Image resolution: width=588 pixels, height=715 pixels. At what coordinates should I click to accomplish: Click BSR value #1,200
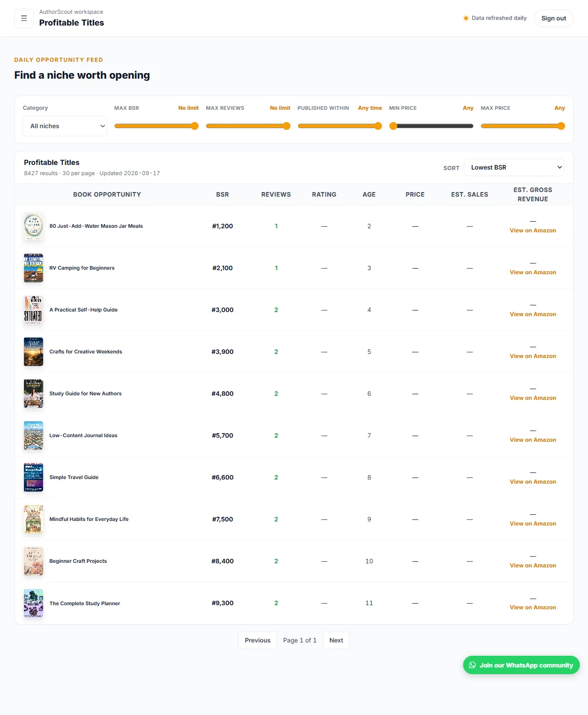[x=223, y=226]
